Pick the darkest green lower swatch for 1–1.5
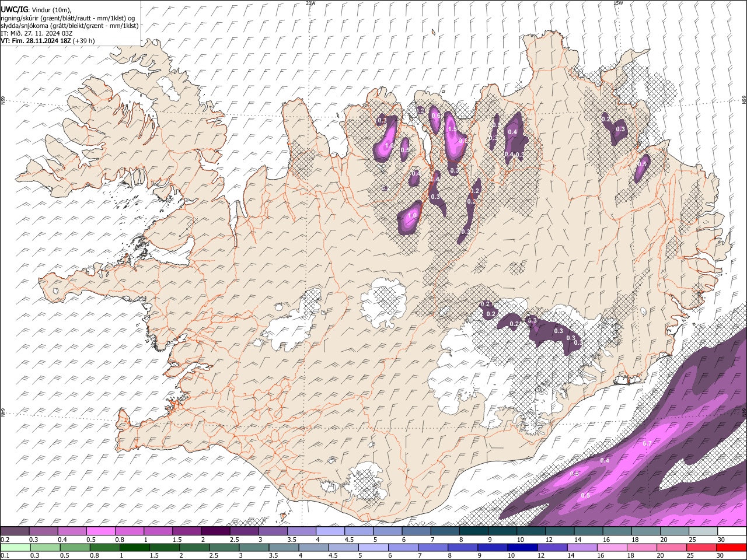747x560 pixels. coord(134,547)
